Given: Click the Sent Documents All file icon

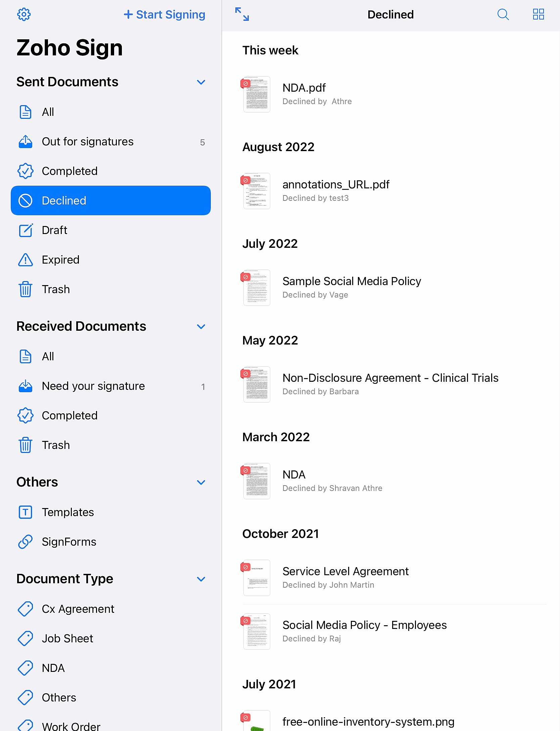Looking at the screenshot, I should pos(26,112).
